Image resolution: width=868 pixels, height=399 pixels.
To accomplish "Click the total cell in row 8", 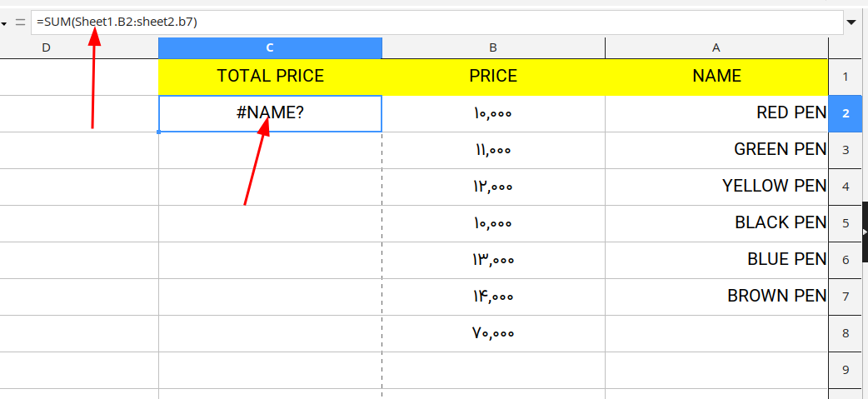I will tap(493, 334).
